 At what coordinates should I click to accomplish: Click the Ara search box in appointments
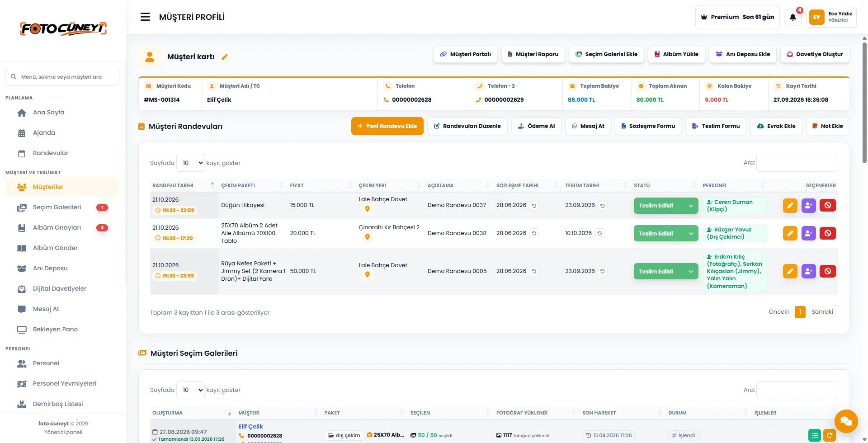[x=797, y=163]
